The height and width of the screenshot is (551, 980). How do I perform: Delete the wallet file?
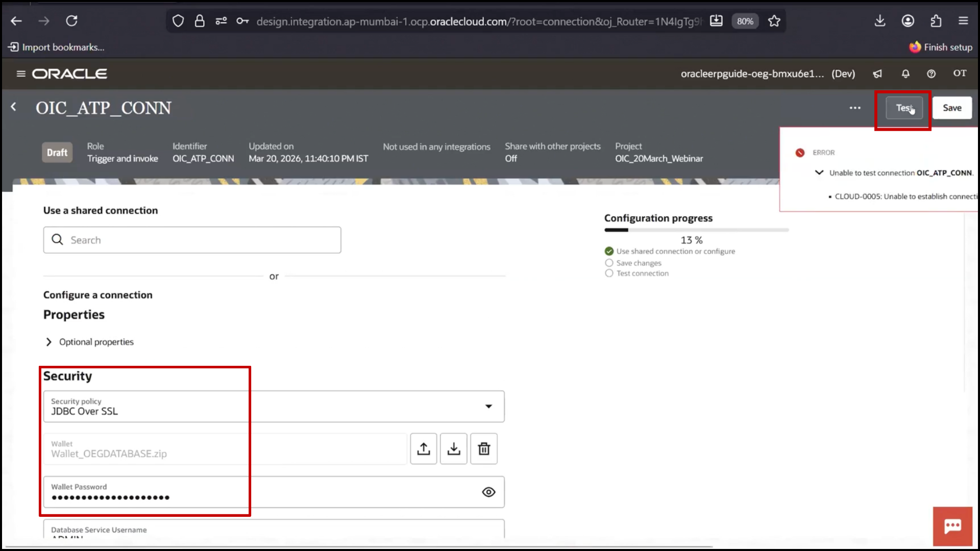484,448
